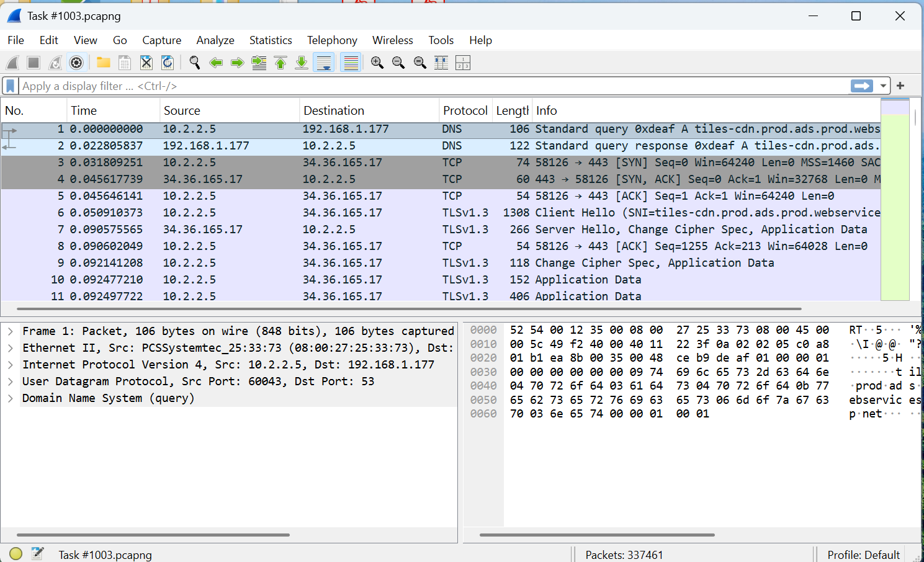Image resolution: width=924 pixels, height=562 pixels.
Task: Open a capture file using the folder icon
Action: click(x=103, y=62)
